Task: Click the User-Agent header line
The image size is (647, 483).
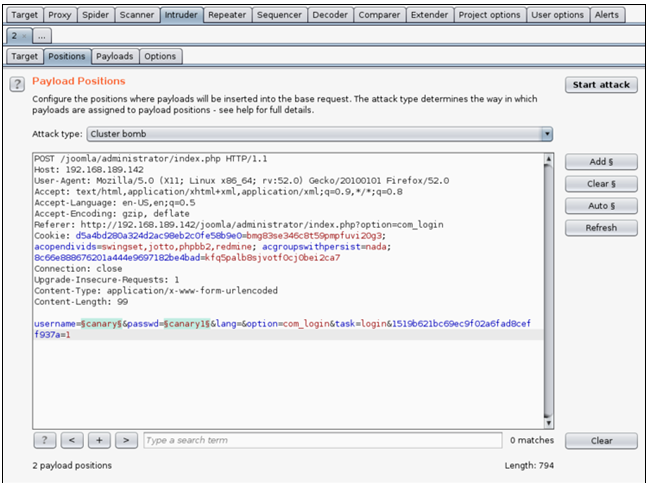Action: [241, 181]
